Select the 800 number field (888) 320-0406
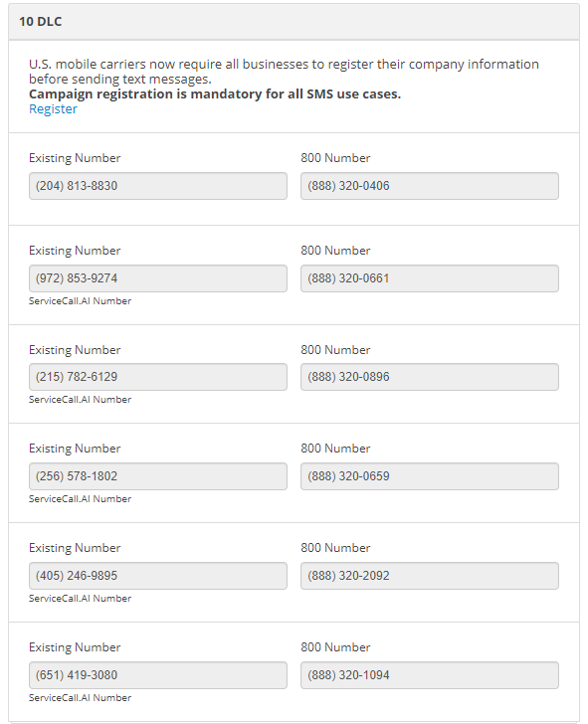Screen dimensions: 588x724 click(x=430, y=186)
